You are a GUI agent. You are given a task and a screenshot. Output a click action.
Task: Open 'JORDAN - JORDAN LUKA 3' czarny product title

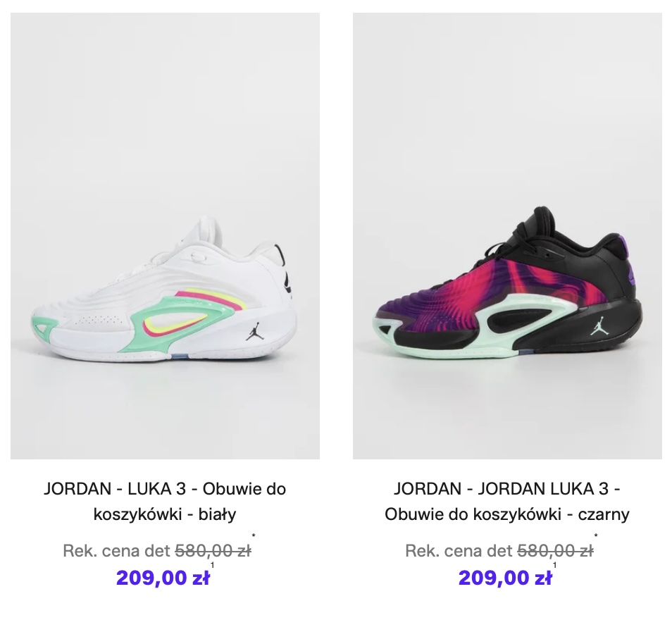507,501
